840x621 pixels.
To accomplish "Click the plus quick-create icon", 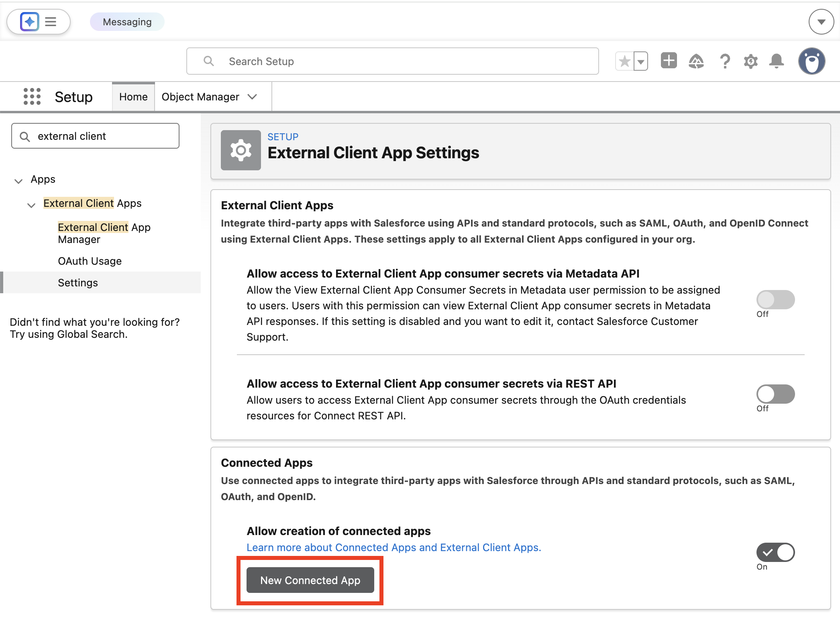I will [668, 61].
